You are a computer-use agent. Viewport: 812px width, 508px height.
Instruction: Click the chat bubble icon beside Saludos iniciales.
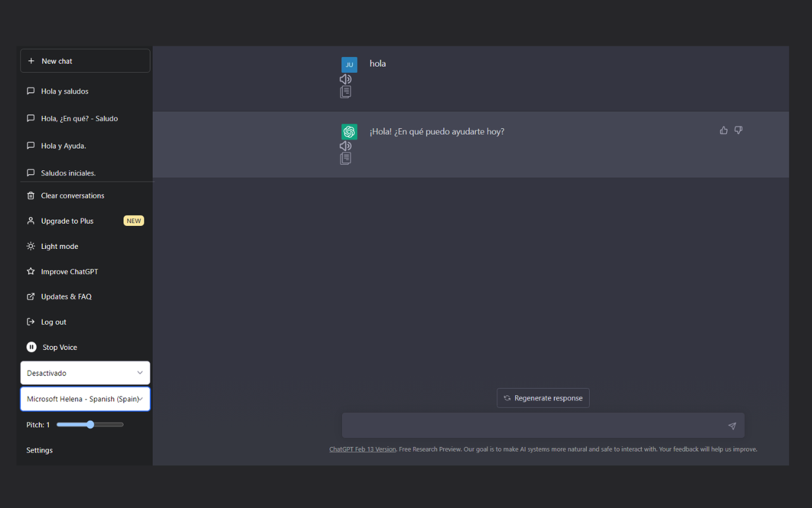tap(30, 173)
